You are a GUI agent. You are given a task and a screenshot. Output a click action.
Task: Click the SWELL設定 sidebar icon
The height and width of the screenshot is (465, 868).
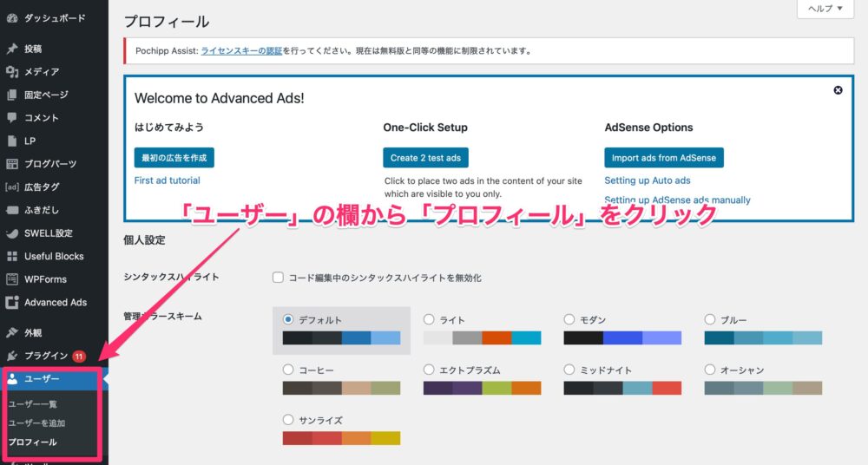point(11,233)
